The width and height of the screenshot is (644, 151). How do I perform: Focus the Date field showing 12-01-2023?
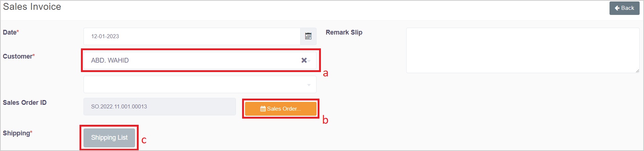pyautogui.click(x=192, y=36)
